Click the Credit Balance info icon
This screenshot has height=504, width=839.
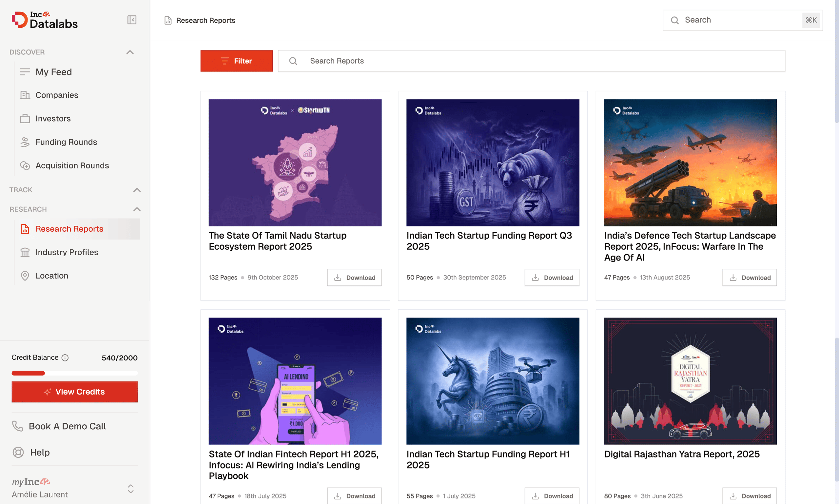[65, 358]
